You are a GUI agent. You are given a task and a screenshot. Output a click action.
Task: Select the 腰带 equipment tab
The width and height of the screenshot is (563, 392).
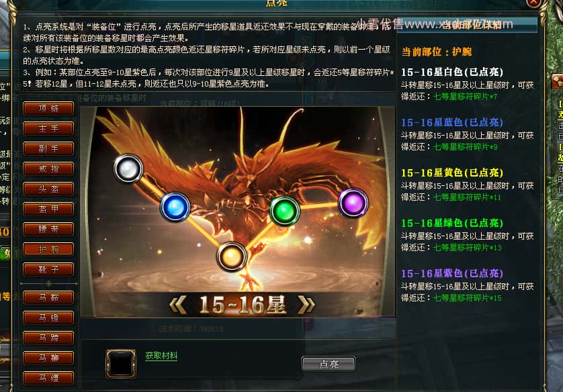point(48,229)
